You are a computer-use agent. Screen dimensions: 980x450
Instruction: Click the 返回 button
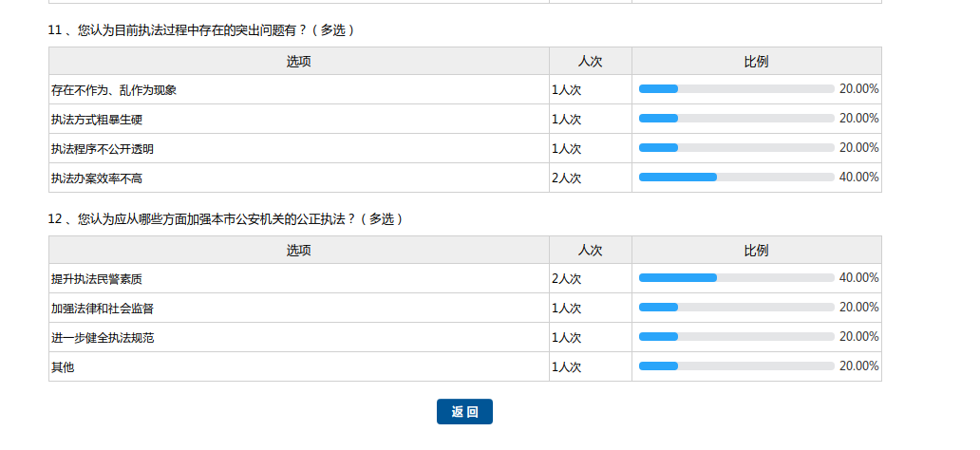(464, 412)
